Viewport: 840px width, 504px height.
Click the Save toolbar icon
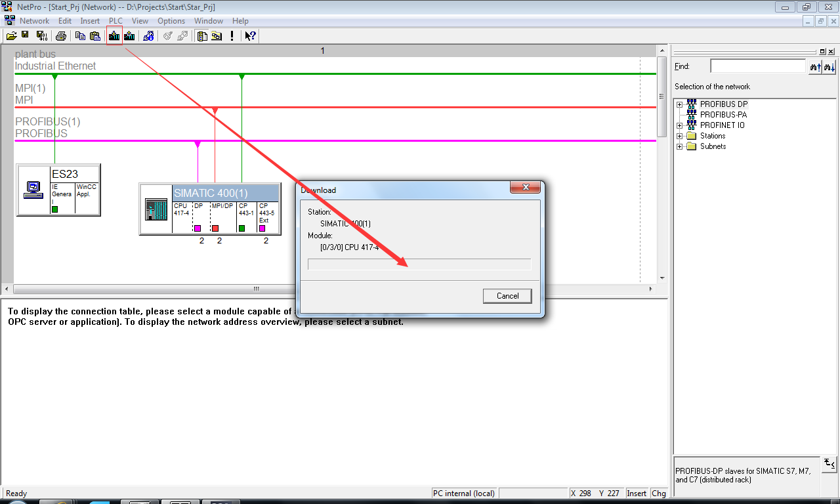(26, 35)
